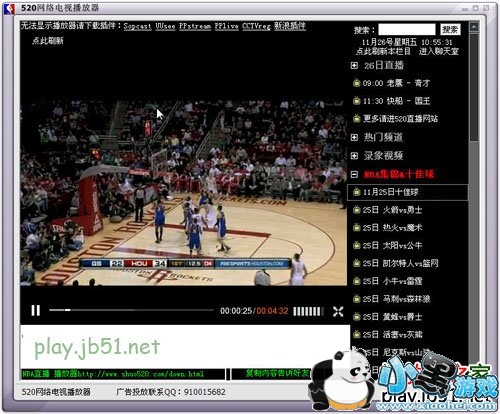Select 11:30 快船 - 国王 broadcast
This screenshot has height=414, width=500.
point(396,101)
